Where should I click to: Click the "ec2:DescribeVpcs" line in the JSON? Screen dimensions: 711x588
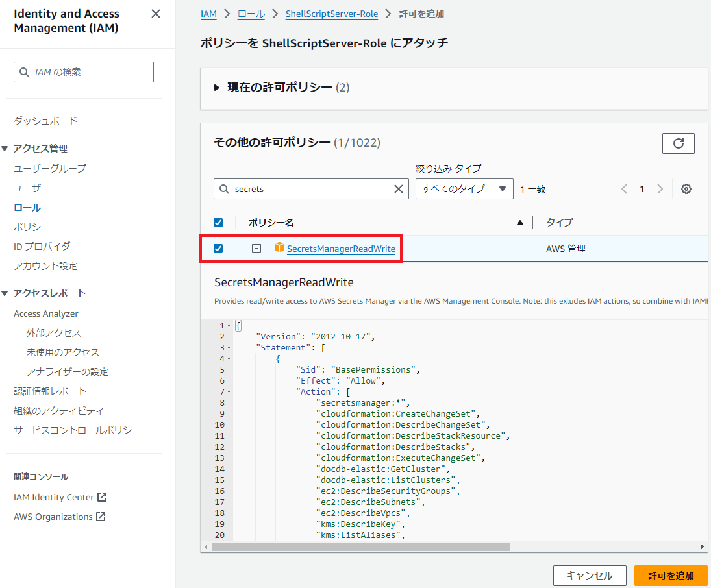[363, 513]
